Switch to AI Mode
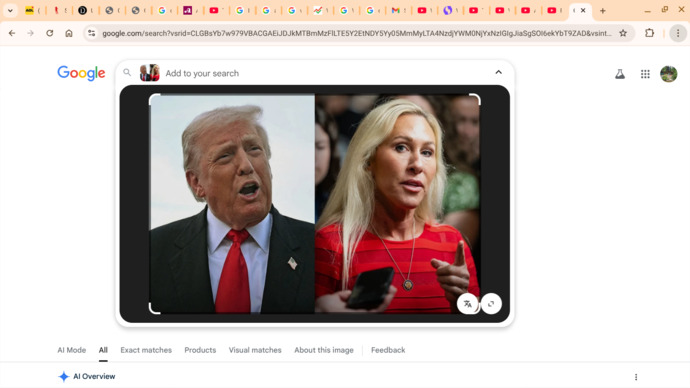The height and width of the screenshot is (388, 690). [x=72, y=350]
